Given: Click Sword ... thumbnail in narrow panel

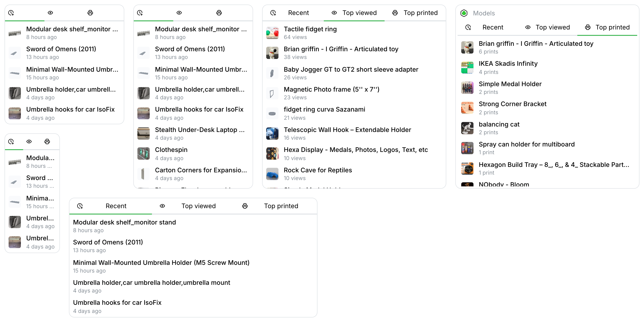Looking at the screenshot, I should coord(15,182).
